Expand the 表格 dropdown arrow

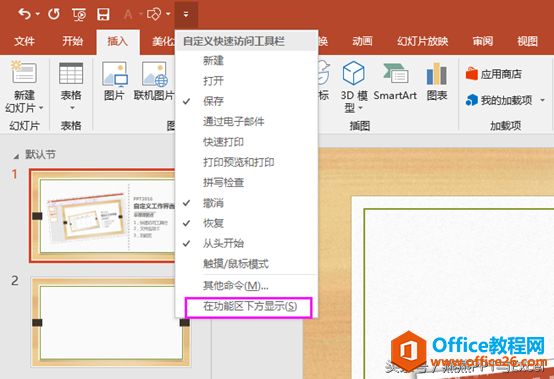(x=72, y=108)
